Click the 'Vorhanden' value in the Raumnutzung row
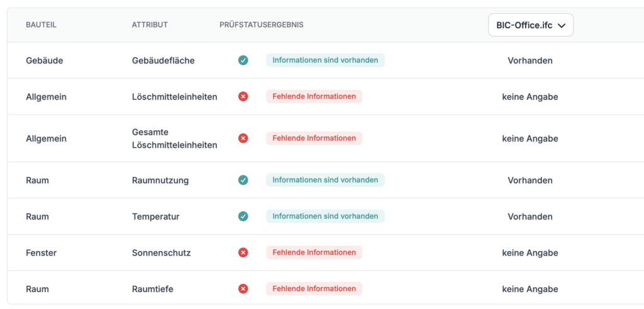 [x=530, y=180]
